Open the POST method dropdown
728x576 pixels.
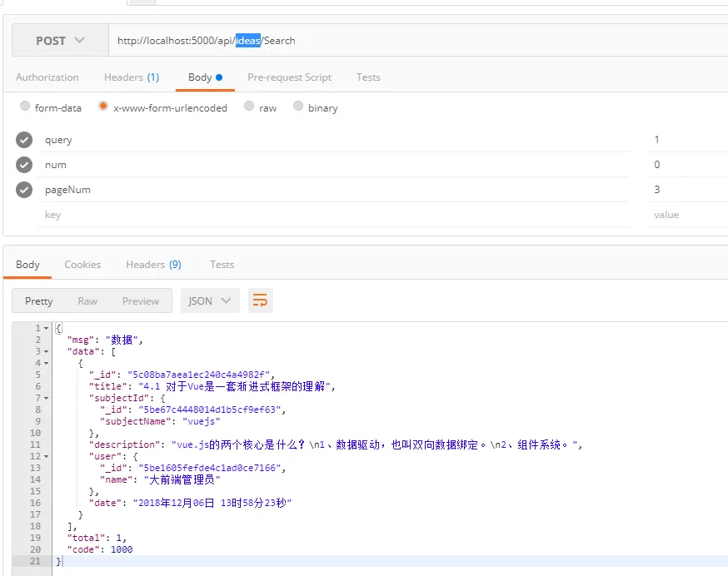pyautogui.click(x=60, y=41)
